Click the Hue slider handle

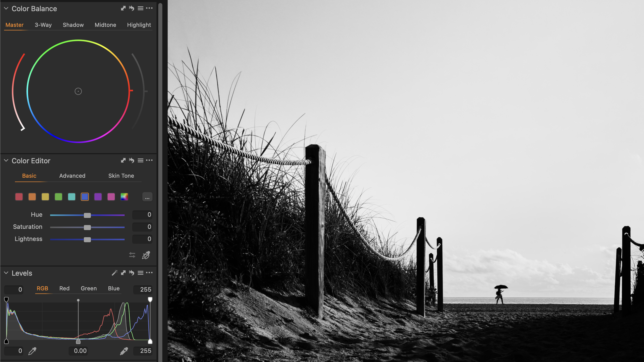pyautogui.click(x=87, y=215)
